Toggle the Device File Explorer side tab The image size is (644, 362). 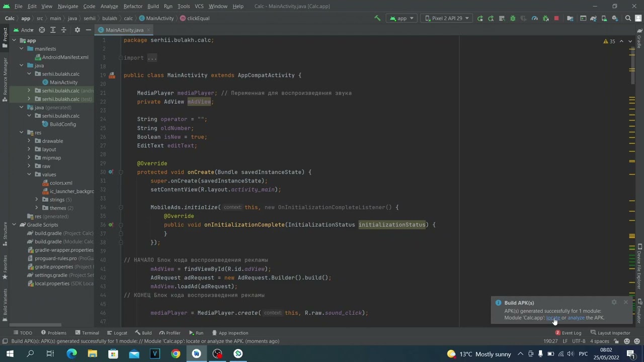[x=639, y=266]
